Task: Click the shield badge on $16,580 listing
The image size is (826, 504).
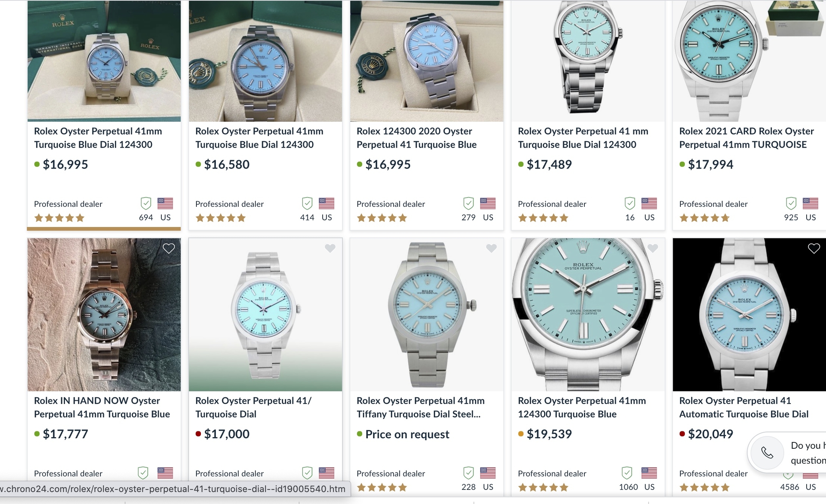Action: [x=307, y=204]
